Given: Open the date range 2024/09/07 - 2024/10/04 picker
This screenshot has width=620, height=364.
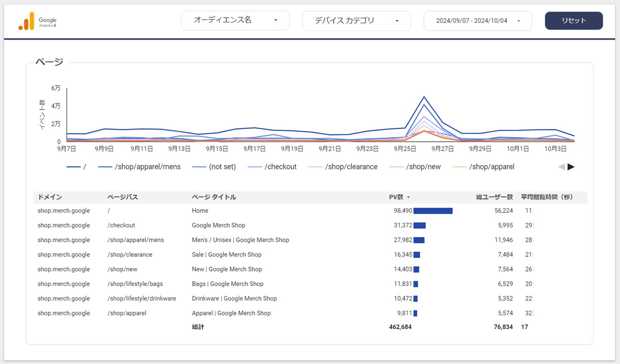Looking at the screenshot, I should point(478,21).
